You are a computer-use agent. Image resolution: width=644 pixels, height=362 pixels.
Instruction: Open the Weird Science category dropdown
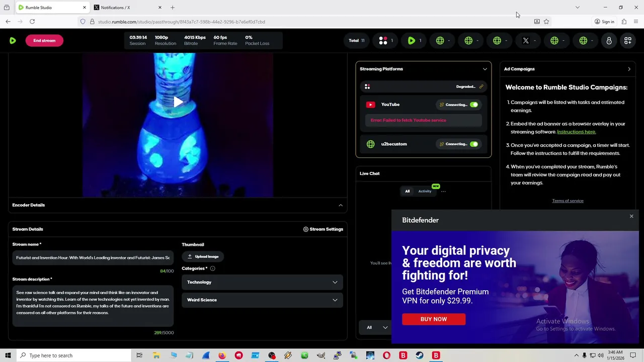coord(262,300)
